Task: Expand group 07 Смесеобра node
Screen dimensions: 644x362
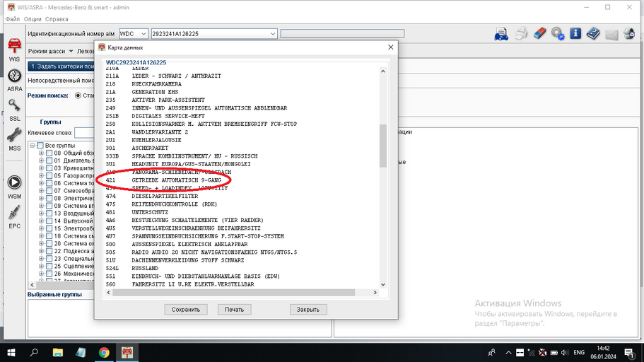Action: (41, 191)
